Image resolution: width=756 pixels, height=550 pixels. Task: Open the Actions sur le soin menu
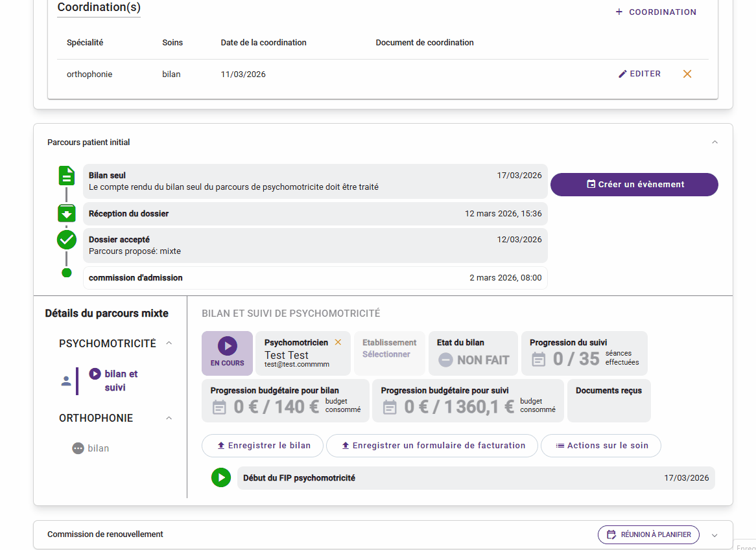coord(600,446)
